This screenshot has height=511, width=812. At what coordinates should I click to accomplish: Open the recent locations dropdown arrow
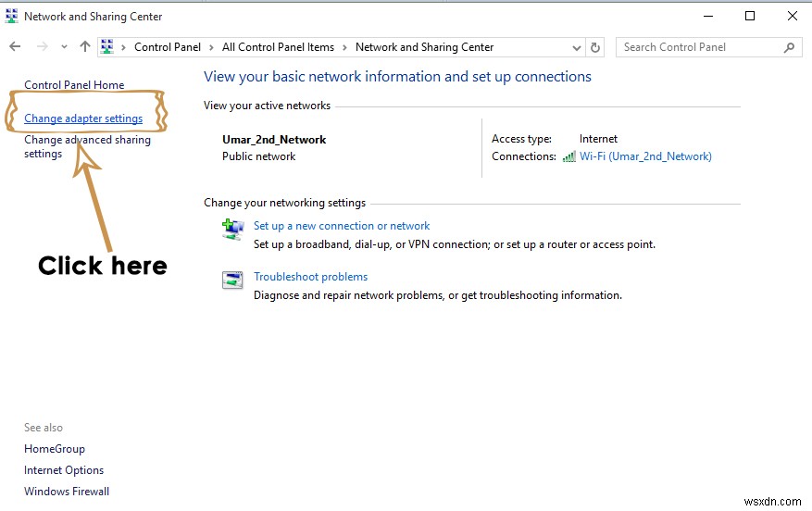point(64,47)
